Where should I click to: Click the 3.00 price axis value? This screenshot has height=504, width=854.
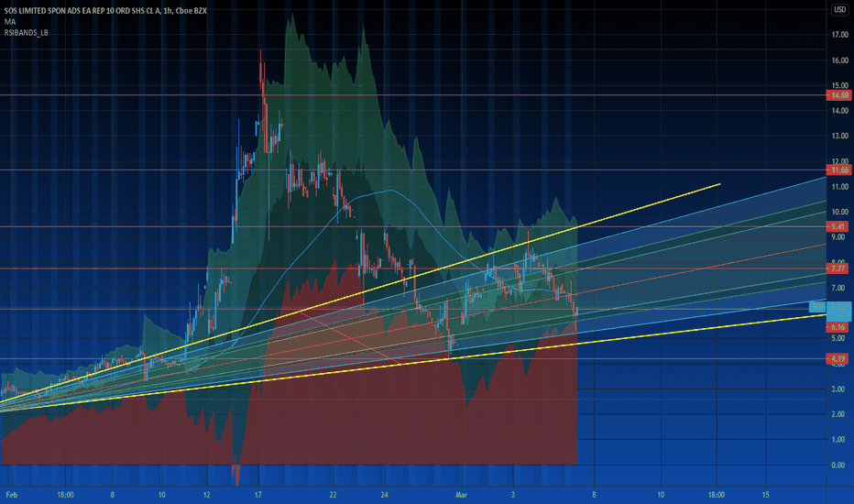tap(839, 389)
